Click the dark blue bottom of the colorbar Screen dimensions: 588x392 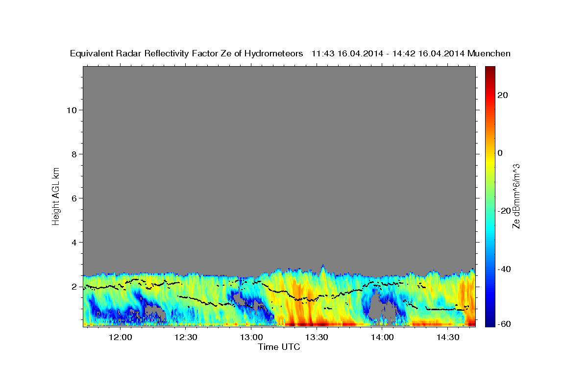(x=490, y=323)
